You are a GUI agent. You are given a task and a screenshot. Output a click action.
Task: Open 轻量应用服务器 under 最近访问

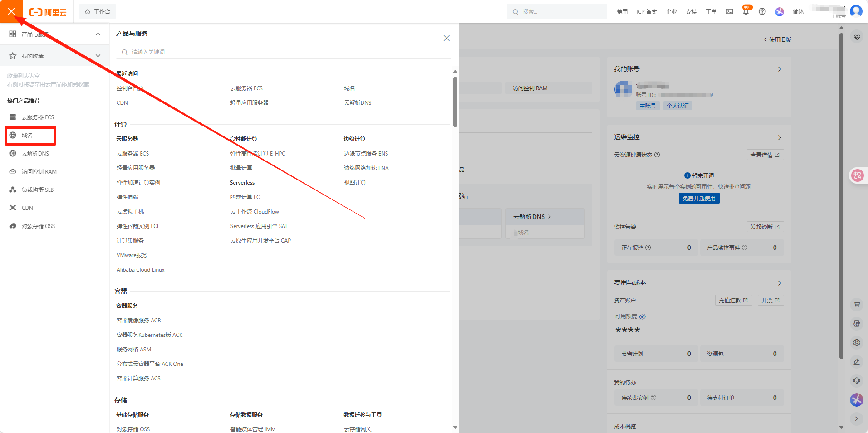pos(249,103)
